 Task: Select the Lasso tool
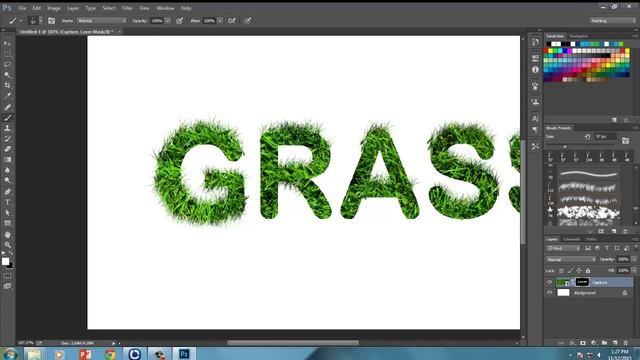[x=7, y=64]
